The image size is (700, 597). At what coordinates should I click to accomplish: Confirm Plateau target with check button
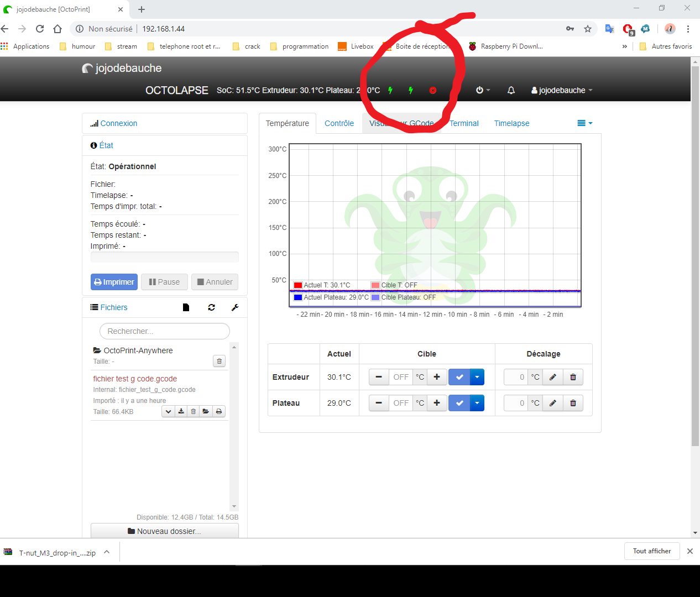pyautogui.click(x=459, y=403)
